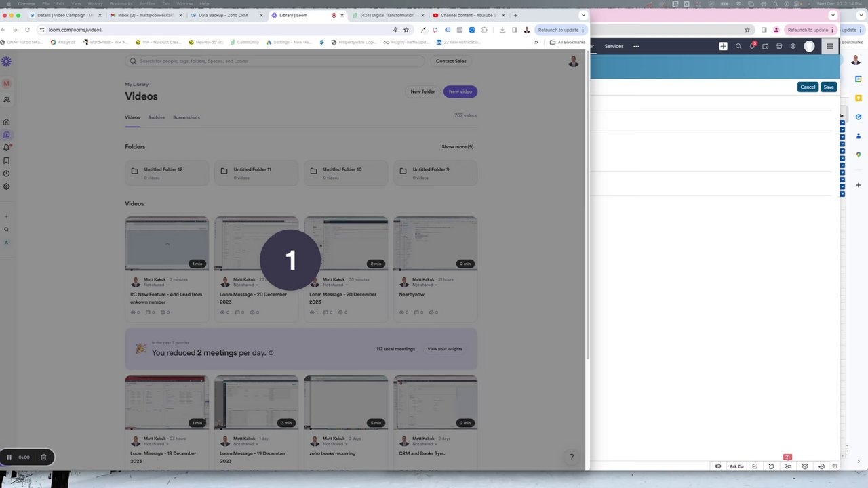Click the macOS Wi-Fi icon in the menu bar
Viewport: 868px width, 488px height.
point(738,4)
